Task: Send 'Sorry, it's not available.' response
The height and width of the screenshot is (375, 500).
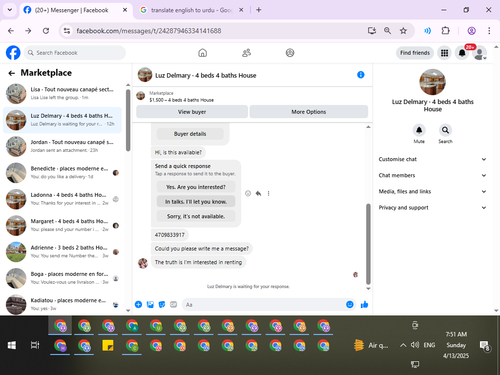Action: [x=196, y=216]
